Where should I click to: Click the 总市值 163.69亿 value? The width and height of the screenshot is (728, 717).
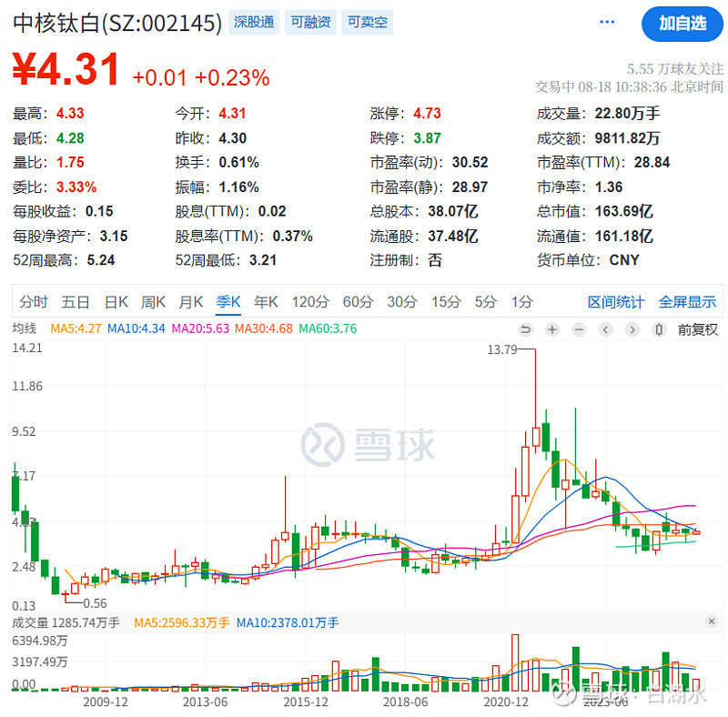[623, 211]
